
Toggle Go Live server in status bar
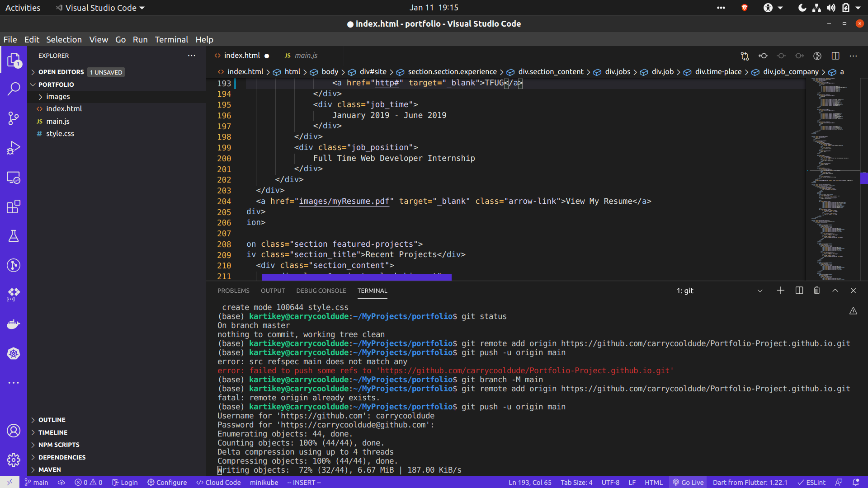688,483
